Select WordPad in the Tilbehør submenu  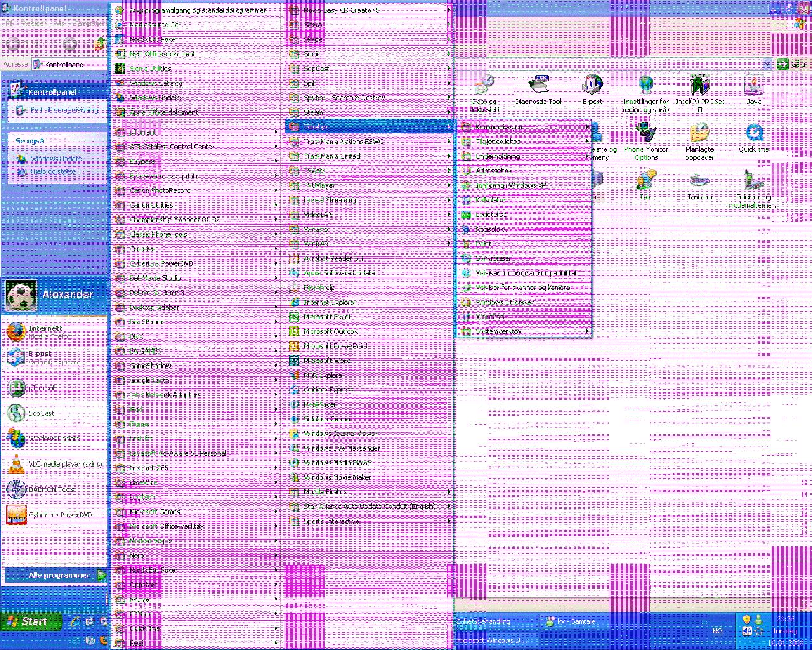point(524,317)
